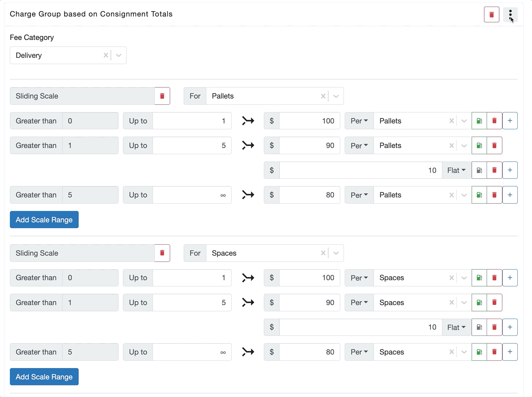532x397 pixels.
Task: Remove the $90 per Pallets charge
Action: pyautogui.click(x=494, y=145)
